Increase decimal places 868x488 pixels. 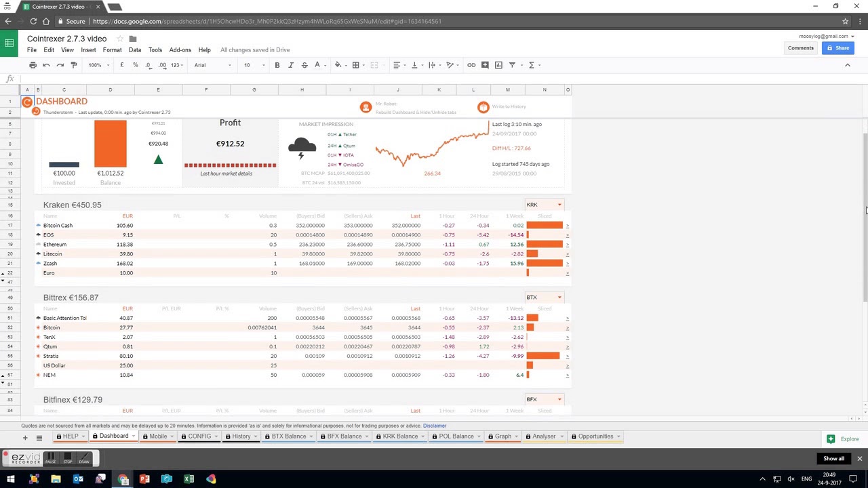[x=162, y=65]
